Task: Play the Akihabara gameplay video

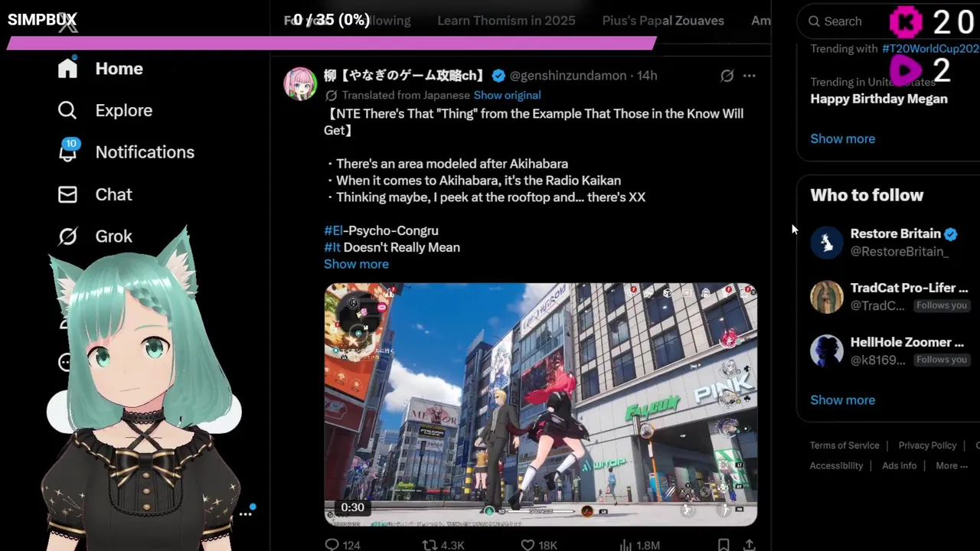Action: pyautogui.click(x=541, y=404)
